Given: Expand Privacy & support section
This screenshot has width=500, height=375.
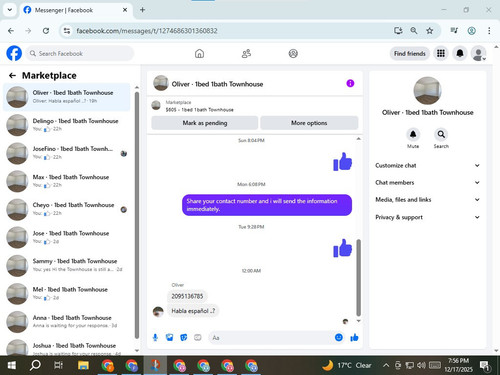Looking at the screenshot, I should pyautogui.click(x=428, y=217).
